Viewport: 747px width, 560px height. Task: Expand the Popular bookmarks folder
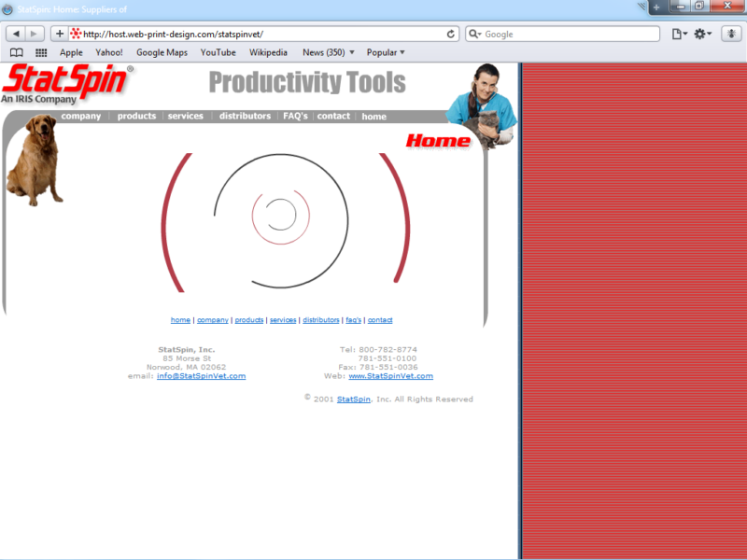click(x=386, y=52)
